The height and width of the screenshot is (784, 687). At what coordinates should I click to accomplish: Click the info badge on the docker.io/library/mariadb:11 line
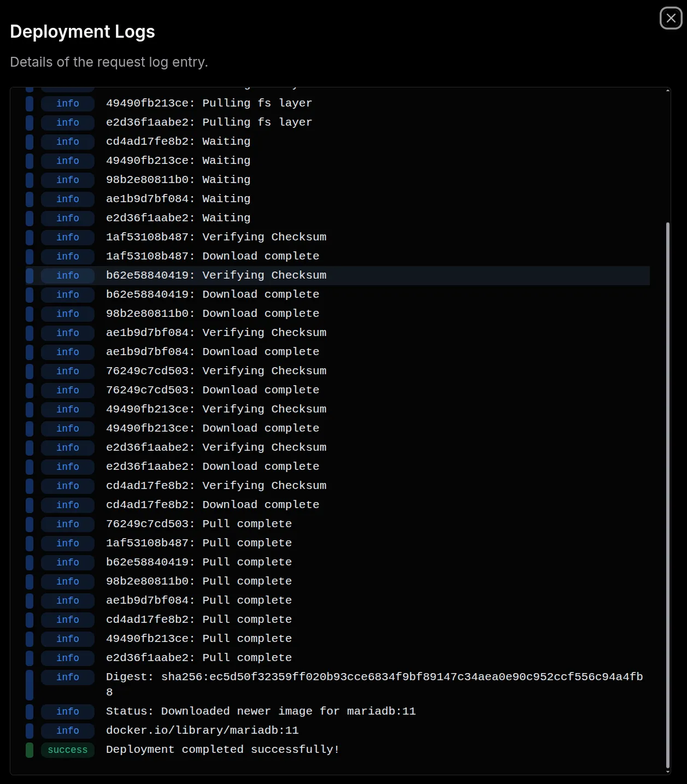point(67,730)
